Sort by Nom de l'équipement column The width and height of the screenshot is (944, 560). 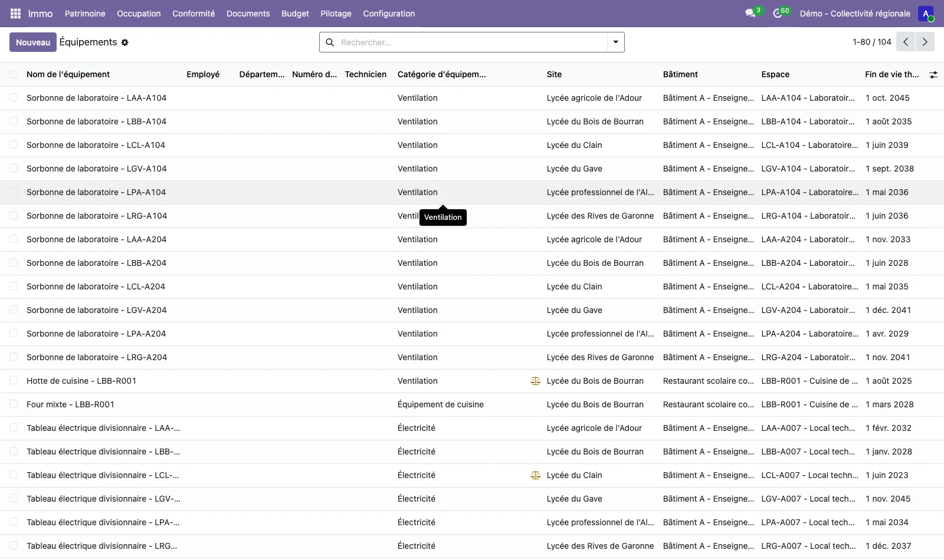point(68,74)
